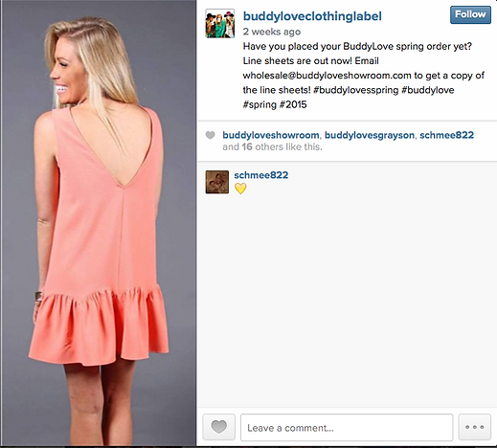Click the schmee822 comment author name
Viewport: 497px width, 448px height.
click(261, 175)
